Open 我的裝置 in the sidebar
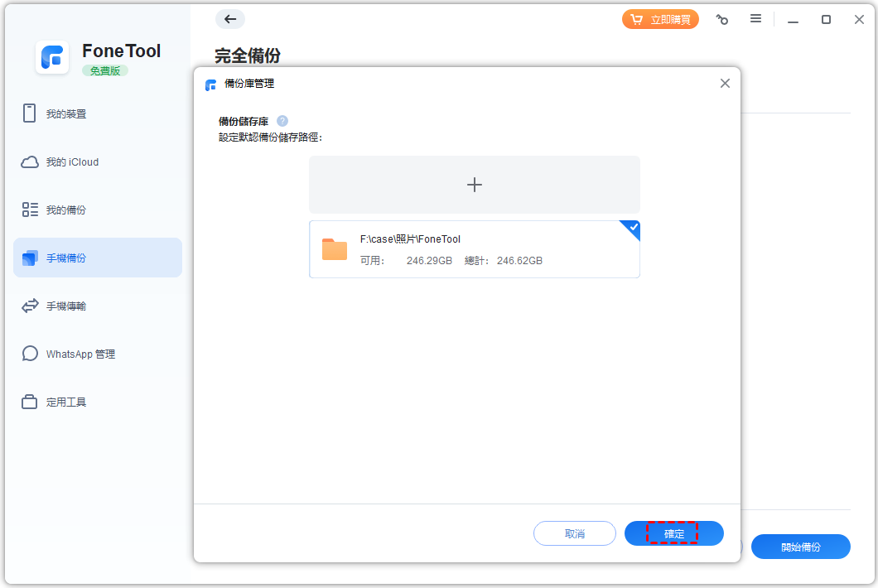Screen dimensions: 878x588 [x=66, y=114]
